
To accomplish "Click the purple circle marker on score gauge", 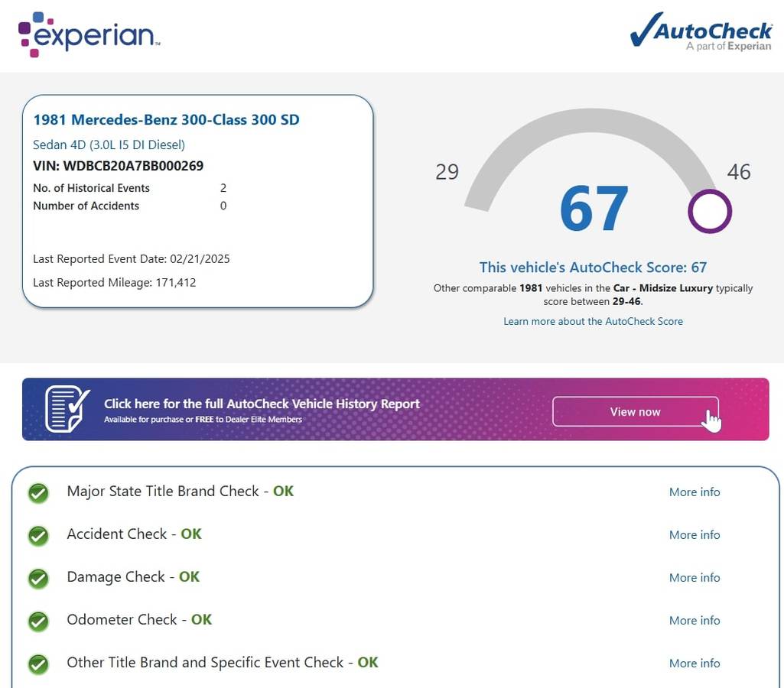I will [709, 211].
